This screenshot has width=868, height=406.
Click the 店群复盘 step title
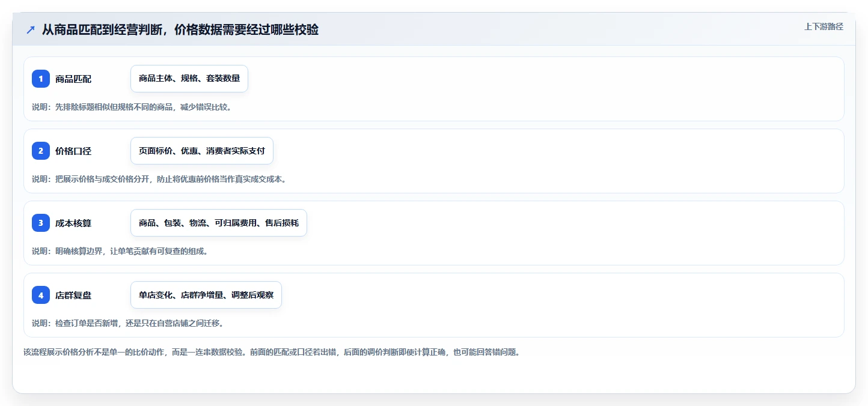tap(73, 295)
